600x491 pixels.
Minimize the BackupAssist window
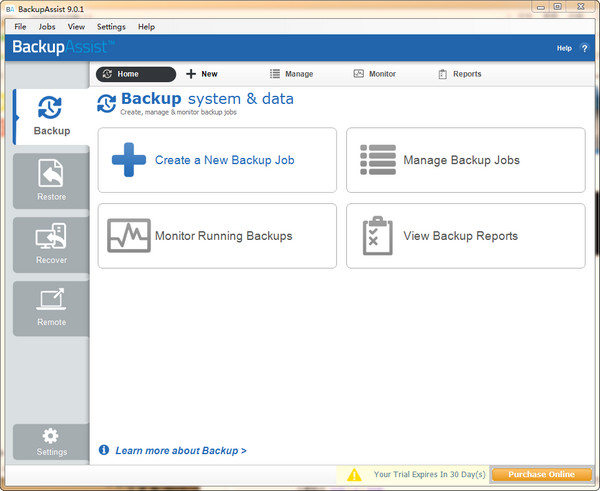[x=541, y=7]
